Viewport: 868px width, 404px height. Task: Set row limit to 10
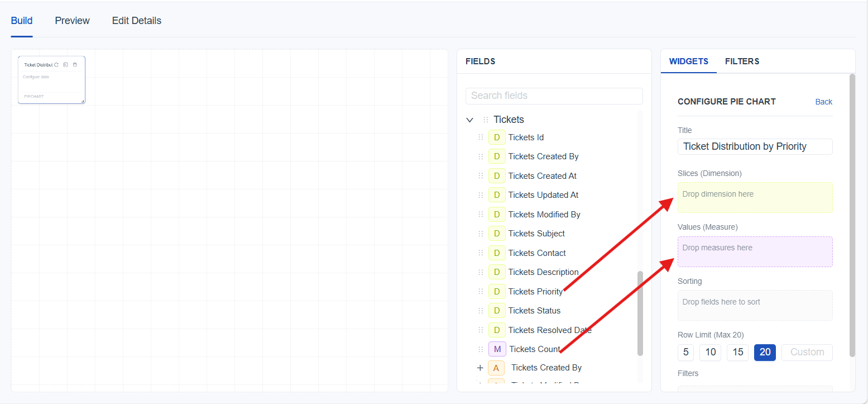(x=710, y=352)
